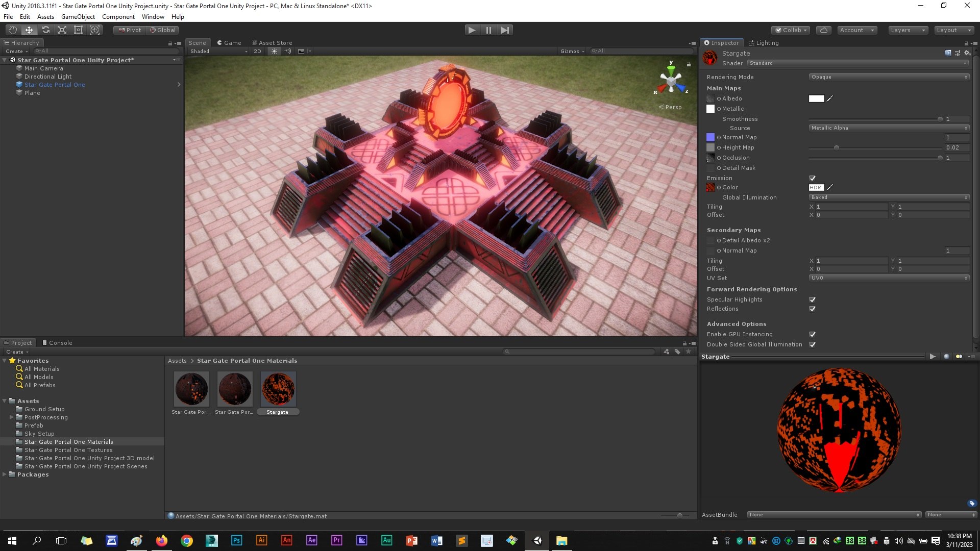Switch to the Game tab
980x551 pixels.
tap(229, 43)
